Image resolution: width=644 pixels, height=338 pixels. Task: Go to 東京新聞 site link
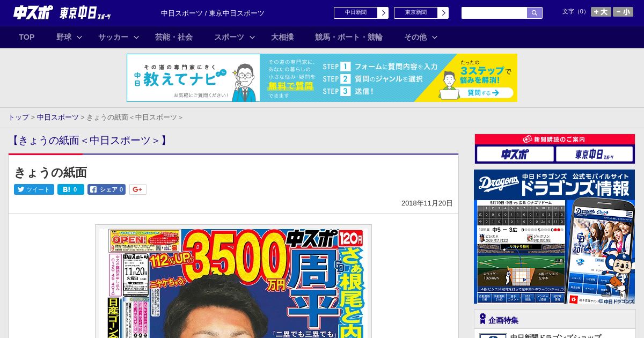coord(416,13)
